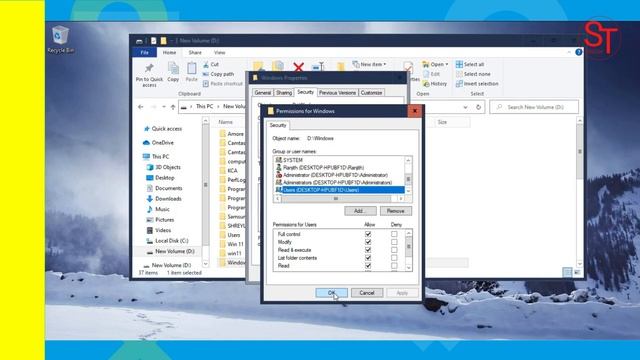This screenshot has height=360, width=640.
Task: Click the Edit item in Open group
Action: 431,74
